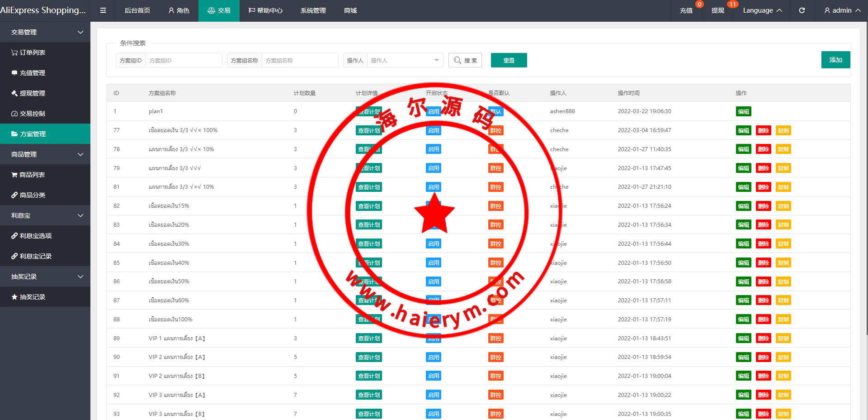868x420 pixels.
Task: Toggle 群控 default tag for row 79
Action: pyautogui.click(x=495, y=168)
